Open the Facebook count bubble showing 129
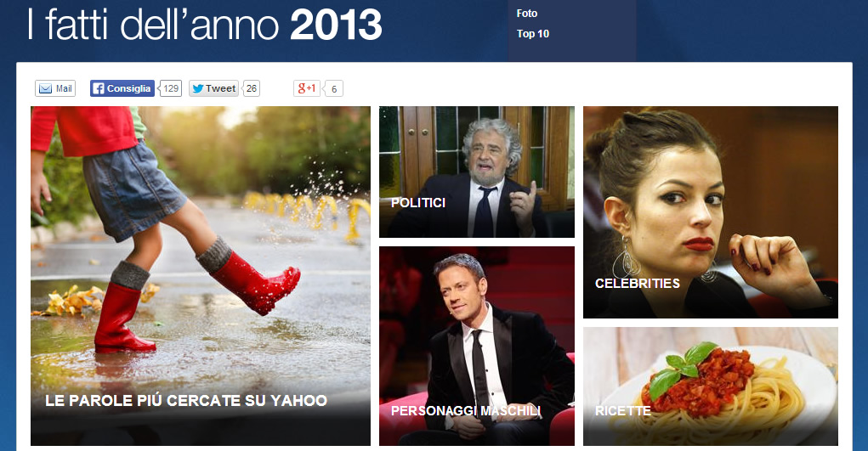Screen dimensions: 868x451 (171, 88)
